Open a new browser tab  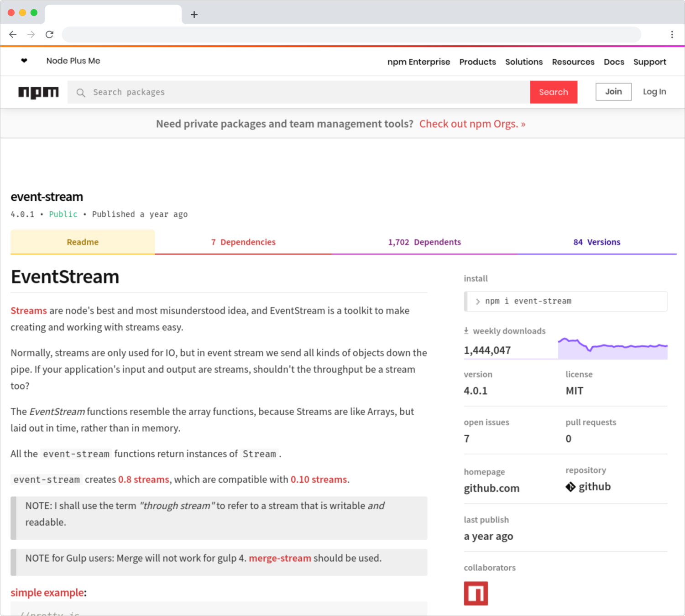point(194,15)
